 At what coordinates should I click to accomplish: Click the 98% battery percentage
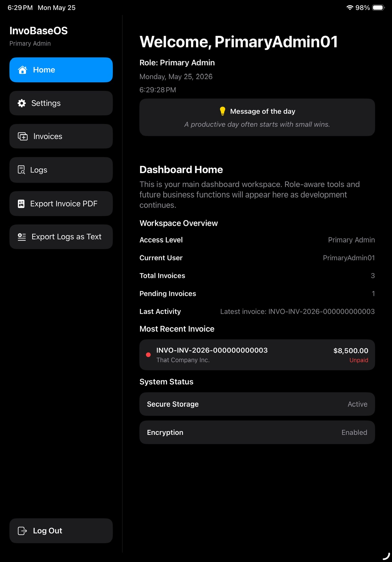click(x=362, y=8)
